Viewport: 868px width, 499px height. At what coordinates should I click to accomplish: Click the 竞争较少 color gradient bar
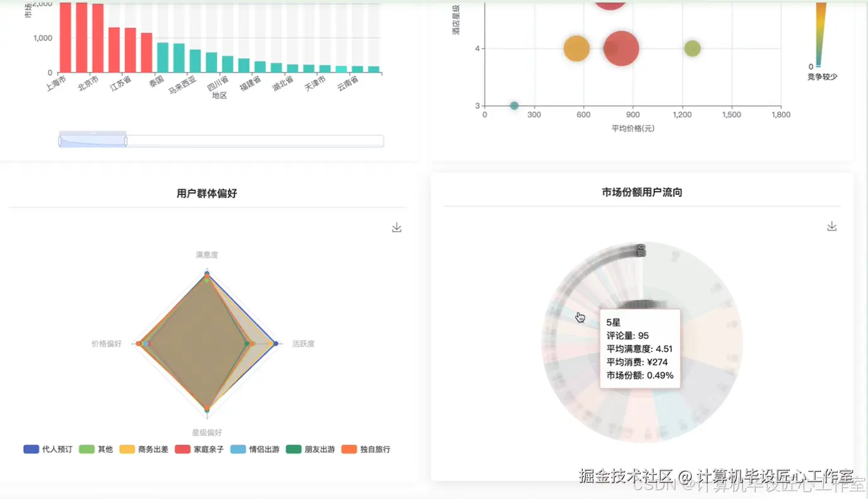click(x=821, y=35)
